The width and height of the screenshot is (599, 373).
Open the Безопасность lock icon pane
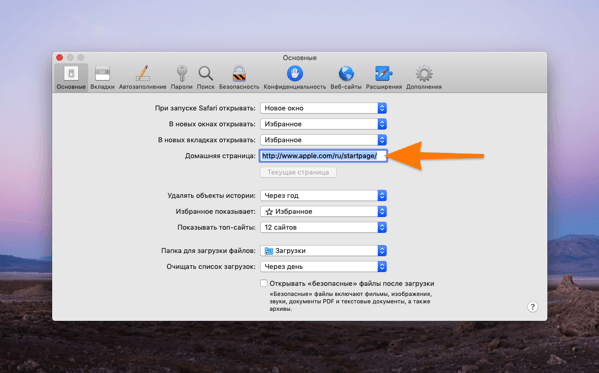pyautogui.click(x=239, y=78)
